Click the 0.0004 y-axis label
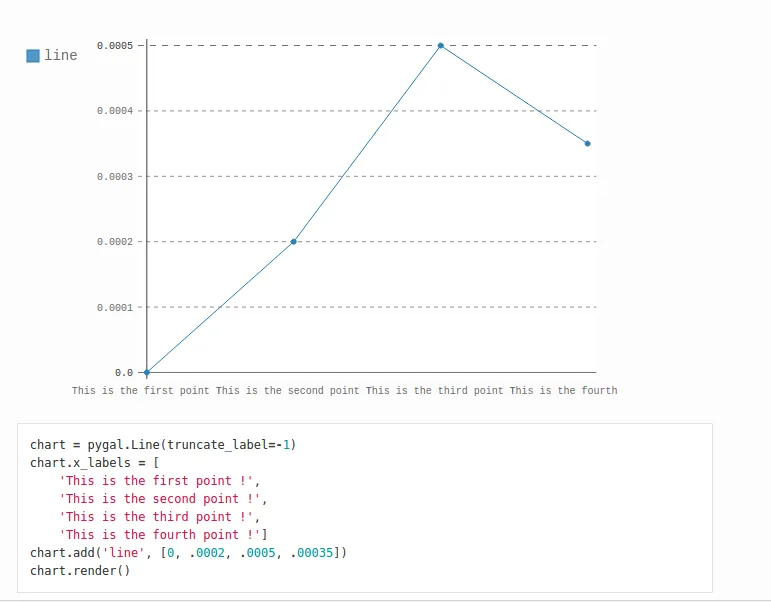This screenshot has width=771, height=602. click(x=115, y=111)
